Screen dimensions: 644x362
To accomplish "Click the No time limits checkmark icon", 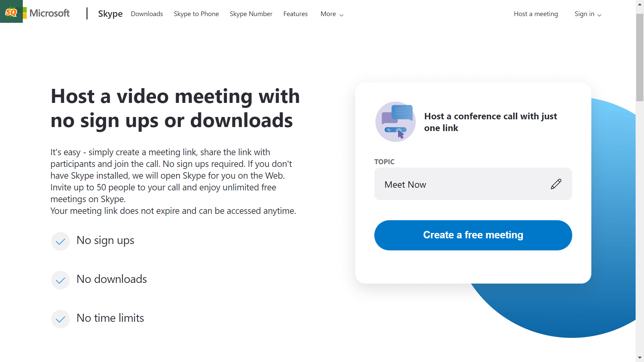I will point(60,319).
